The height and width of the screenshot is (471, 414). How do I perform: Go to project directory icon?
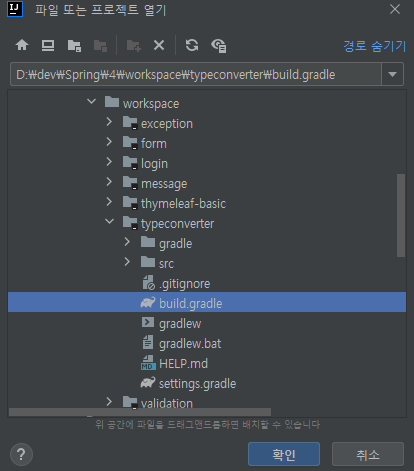point(74,45)
